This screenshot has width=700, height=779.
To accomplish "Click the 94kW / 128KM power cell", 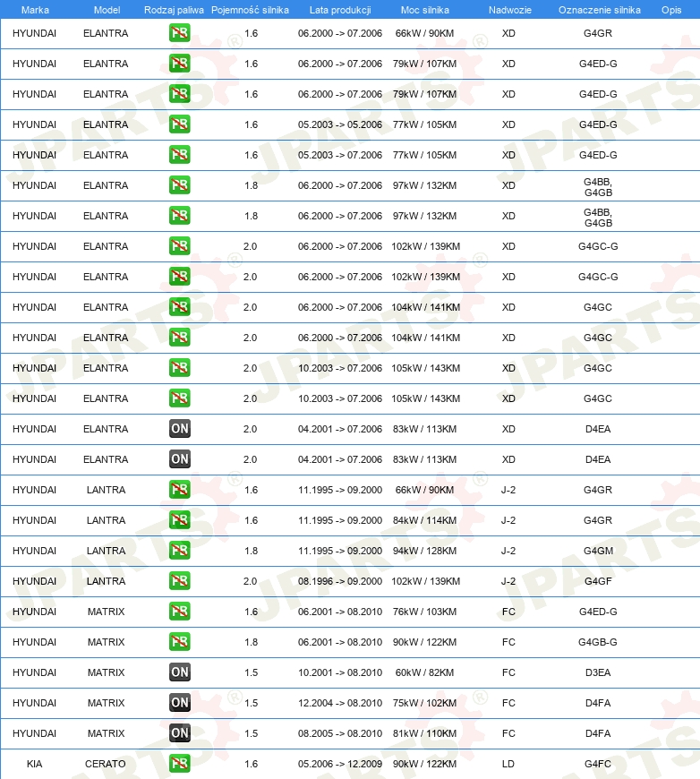I will point(425,551).
